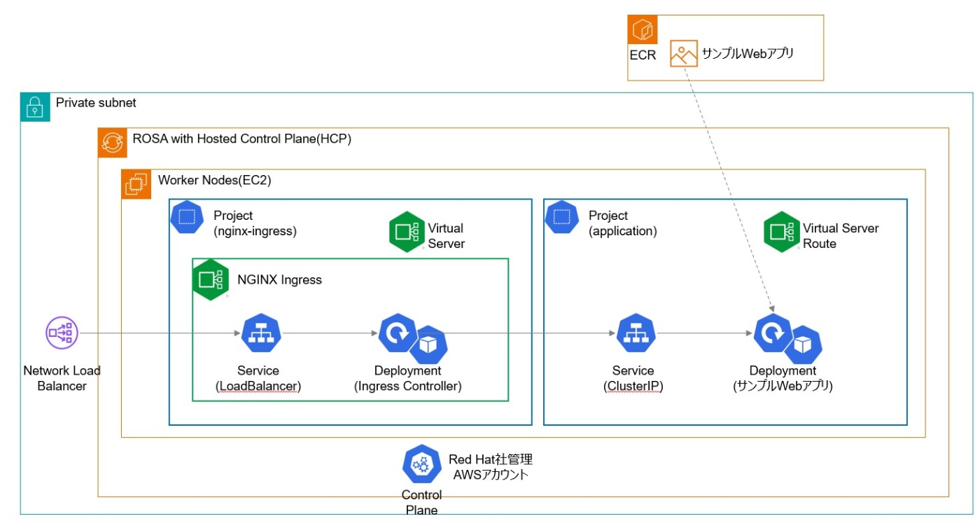Click "ROSA with Hosted Control Plane(HCP)" label
The image size is (980, 528).
coord(242,139)
